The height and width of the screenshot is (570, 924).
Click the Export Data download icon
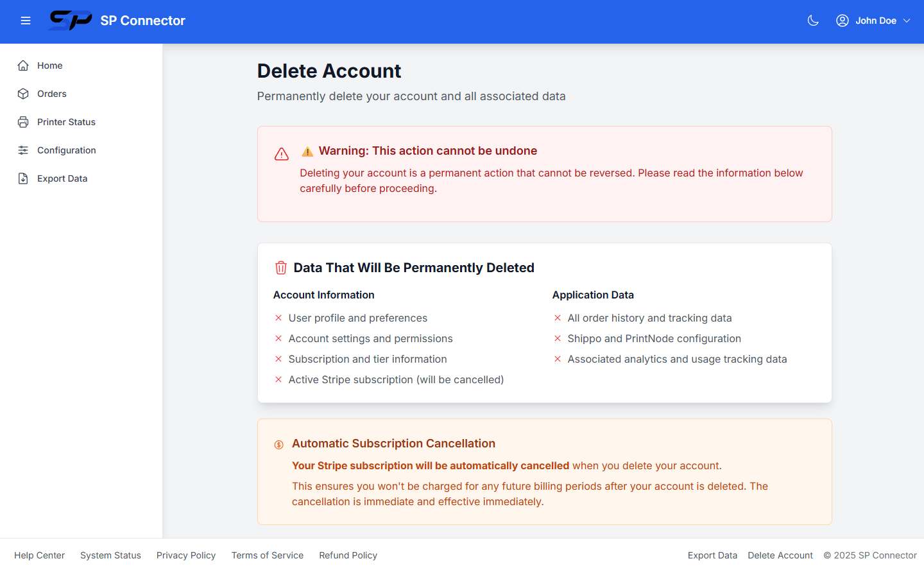pyautogui.click(x=22, y=178)
